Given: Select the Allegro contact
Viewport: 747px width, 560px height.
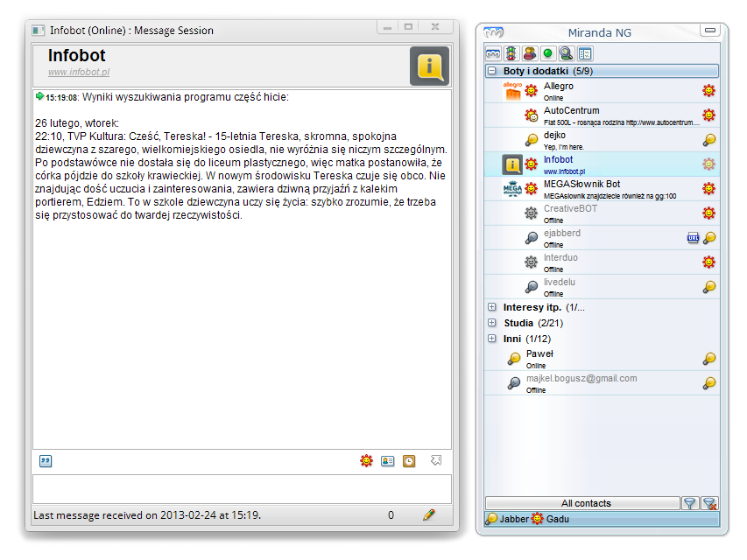Looking at the screenshot, I should pos(603,90).
